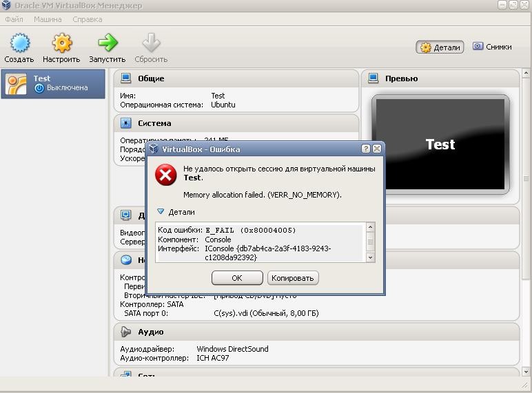Click the Аудио section header title
The image size is (532, 393).
click(x=151, y=332)
